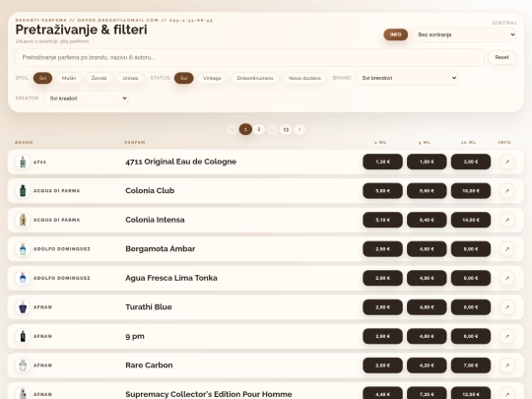
Task: Filter by Unisex gender
Action: click(130, 78)
